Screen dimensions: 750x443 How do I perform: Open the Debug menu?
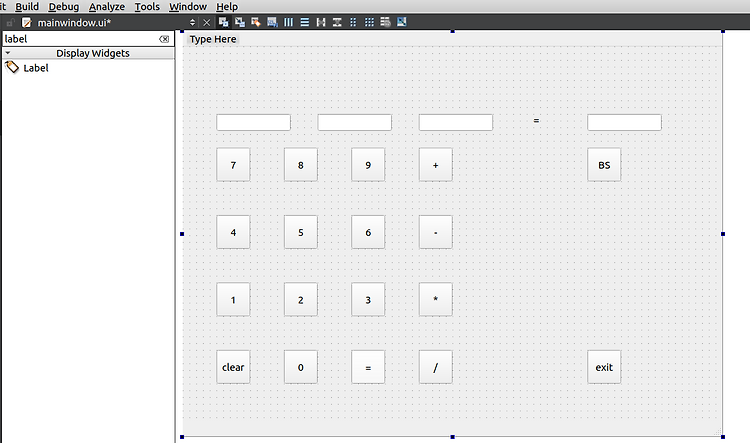pos(64,7)
